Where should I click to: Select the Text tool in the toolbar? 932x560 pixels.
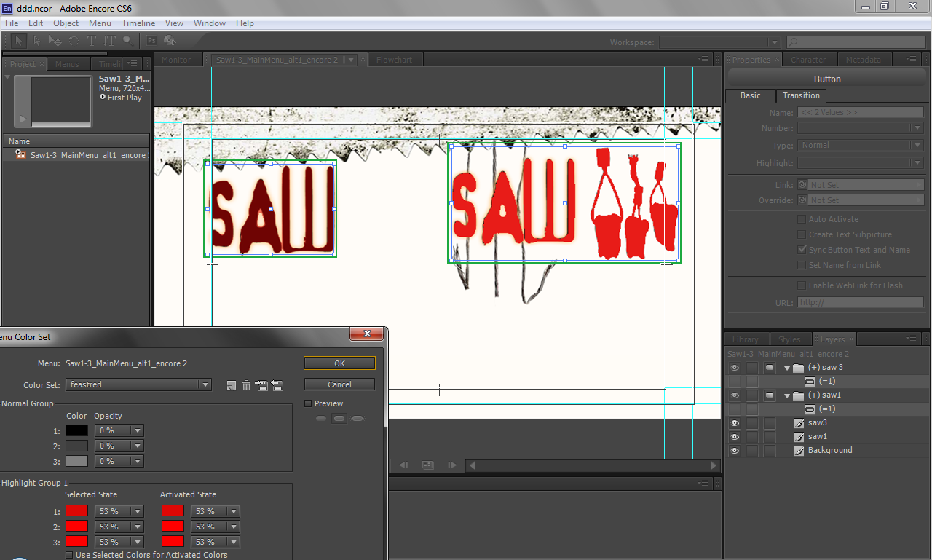pyautogui.click(x=92, y=41)
